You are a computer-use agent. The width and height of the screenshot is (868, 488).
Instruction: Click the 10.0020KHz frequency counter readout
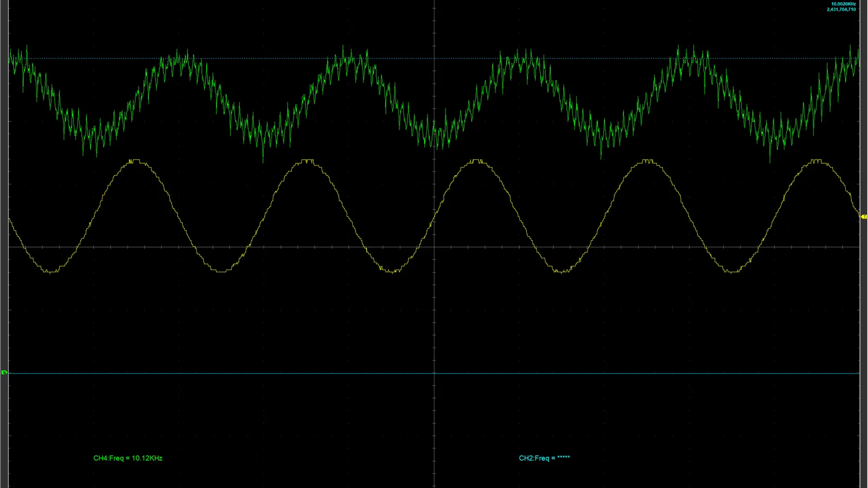click(x=844, y=4)
